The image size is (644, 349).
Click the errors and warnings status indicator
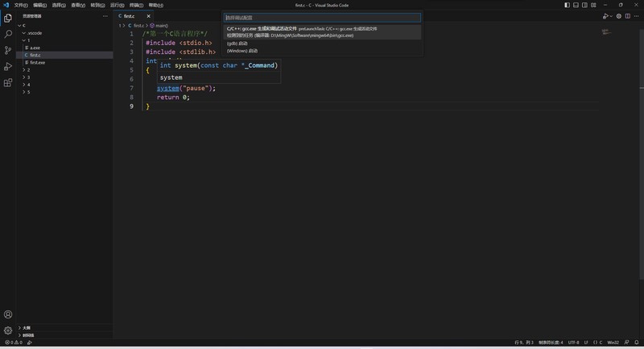click(x=14, y=343)
